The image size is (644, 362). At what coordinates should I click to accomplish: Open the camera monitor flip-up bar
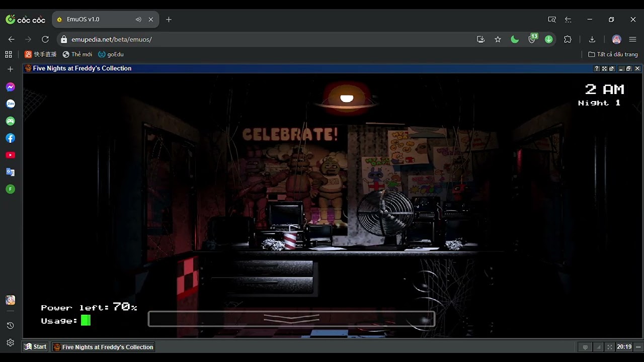[x=291, y=319]
